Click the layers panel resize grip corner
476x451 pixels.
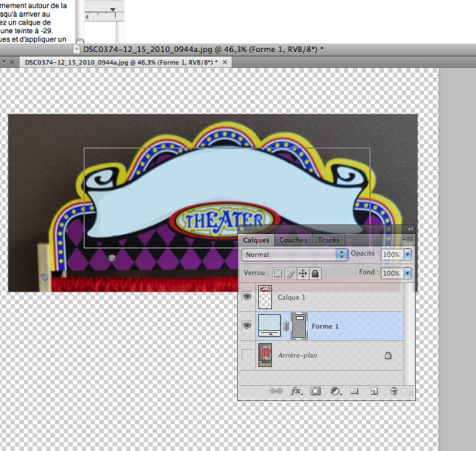pyautogui.click(x=409, y=394)
